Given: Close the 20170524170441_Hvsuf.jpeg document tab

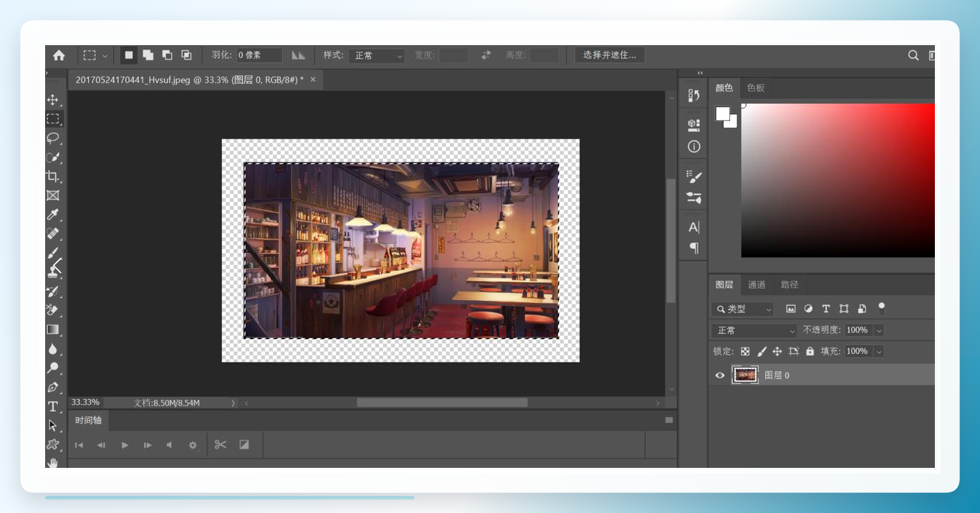Looking at the screenshot, I should (313, 80).
